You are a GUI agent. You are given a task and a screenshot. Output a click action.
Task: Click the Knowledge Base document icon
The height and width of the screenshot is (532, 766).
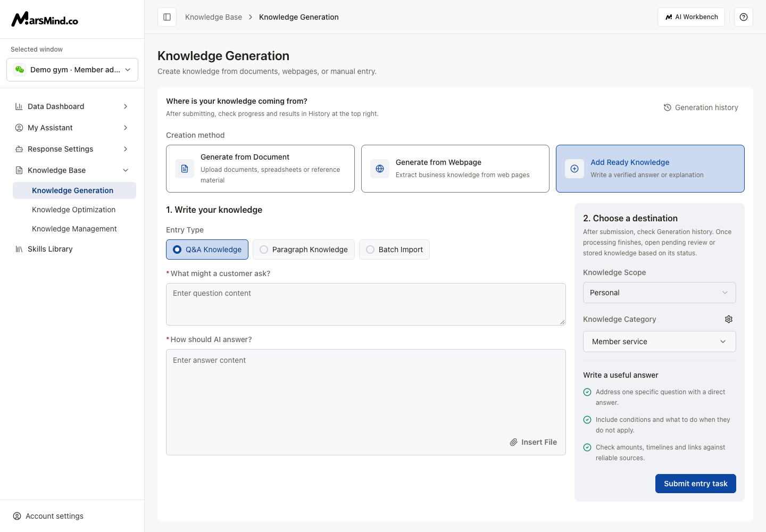click(x=19, y=170)
